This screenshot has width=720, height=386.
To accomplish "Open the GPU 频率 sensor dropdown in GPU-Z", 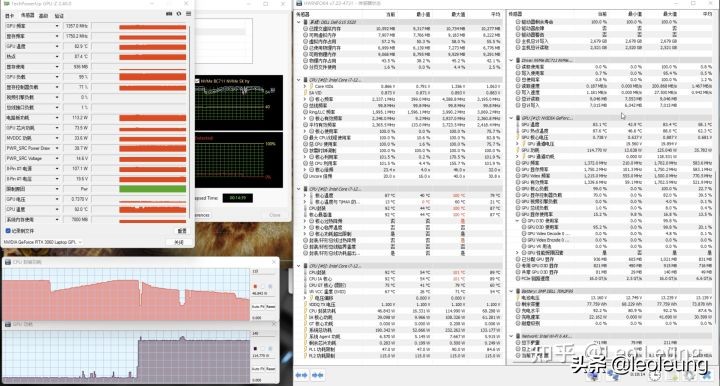I will (57, 26).
